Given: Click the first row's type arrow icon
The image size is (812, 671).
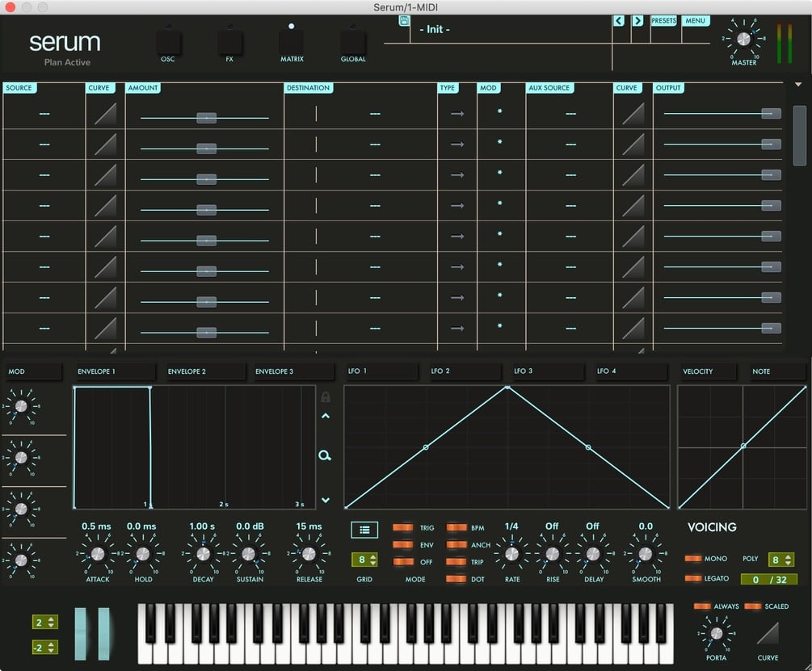Looking at the screenshot, I should coord(457,113).
